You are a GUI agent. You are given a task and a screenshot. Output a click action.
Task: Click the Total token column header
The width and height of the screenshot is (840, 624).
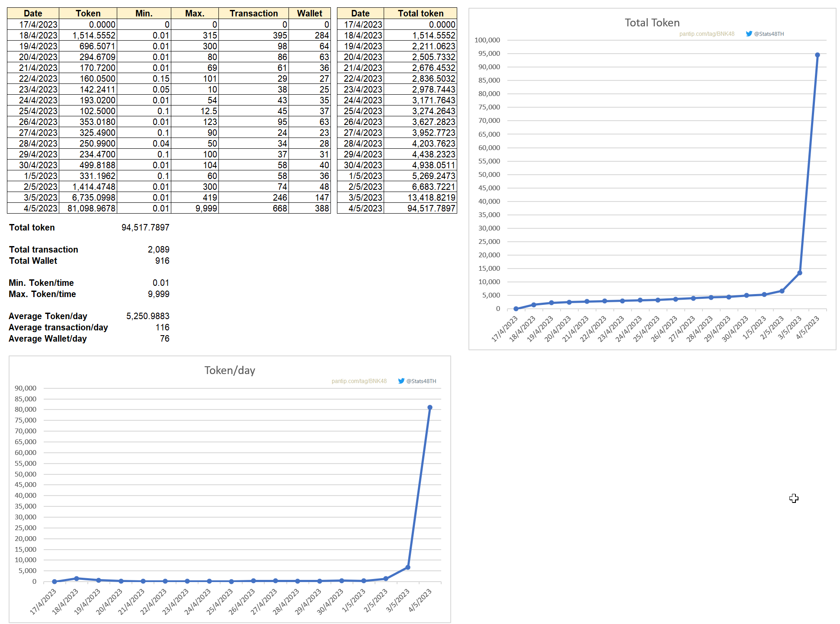click(420, 13)
